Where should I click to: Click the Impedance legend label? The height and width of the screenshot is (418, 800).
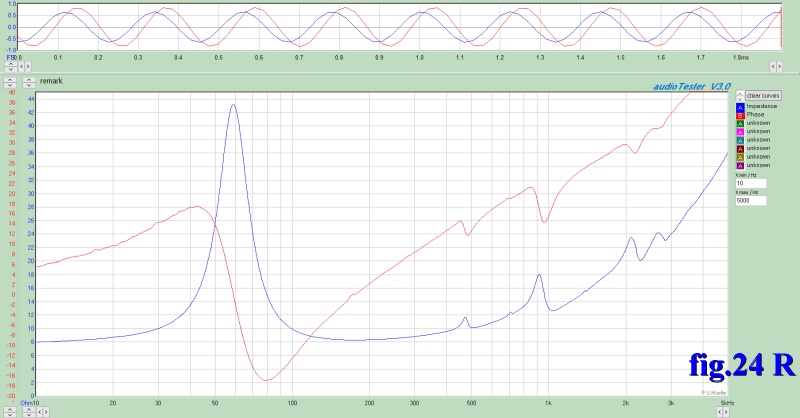coord(761,106)
